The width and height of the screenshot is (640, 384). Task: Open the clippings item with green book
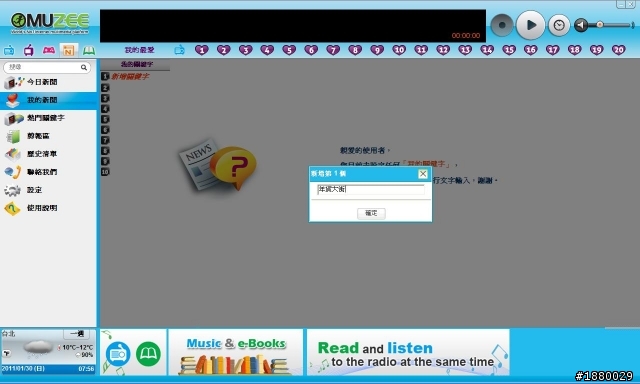(x=48, y=136)
